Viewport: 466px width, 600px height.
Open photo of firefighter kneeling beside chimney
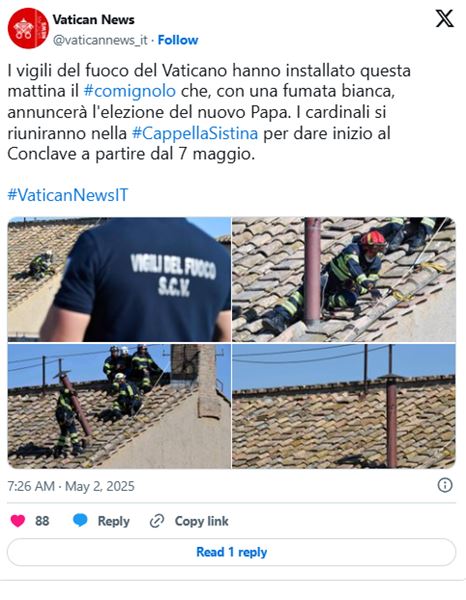point(344,279)
